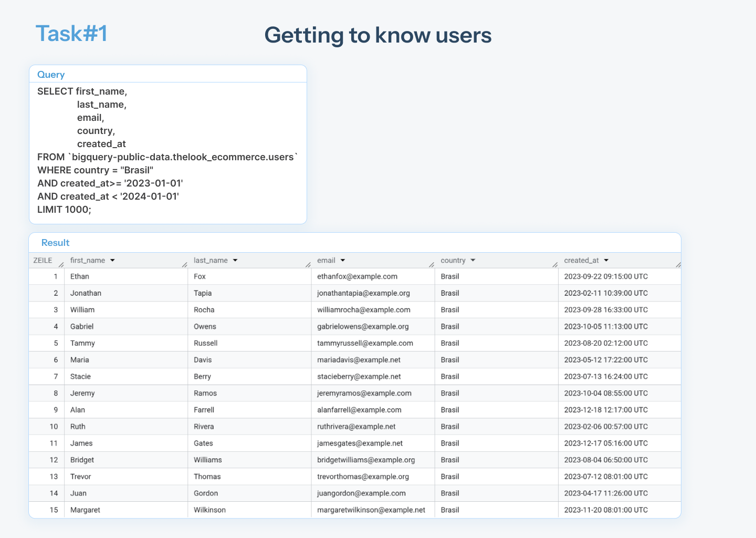Click the timestamp 2023-09-28 16:33:00 UTC
This screenshot has height=538, width=756.
[606, 310]
